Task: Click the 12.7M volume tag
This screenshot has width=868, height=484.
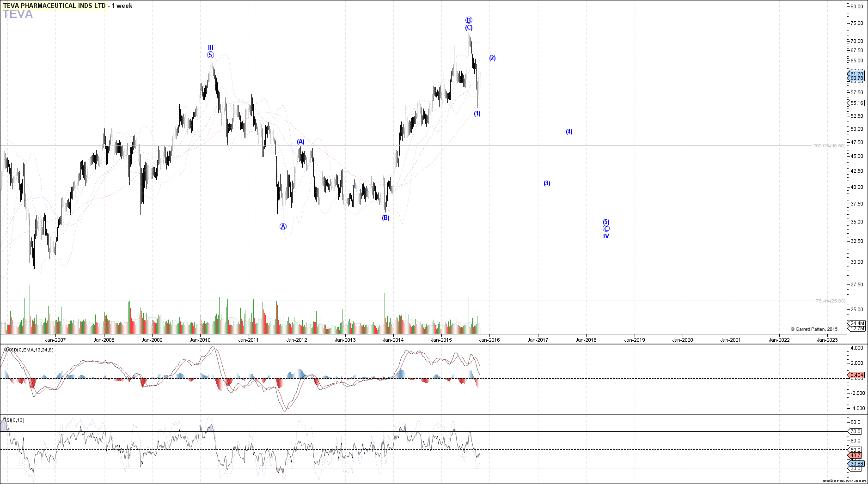Action: [x=856, y=329]
